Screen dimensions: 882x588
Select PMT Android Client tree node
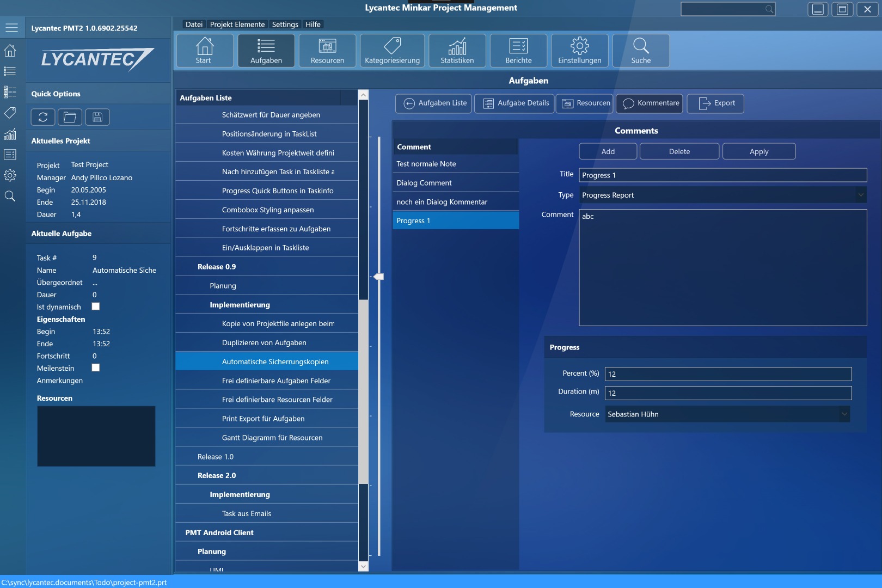point(267,532)
